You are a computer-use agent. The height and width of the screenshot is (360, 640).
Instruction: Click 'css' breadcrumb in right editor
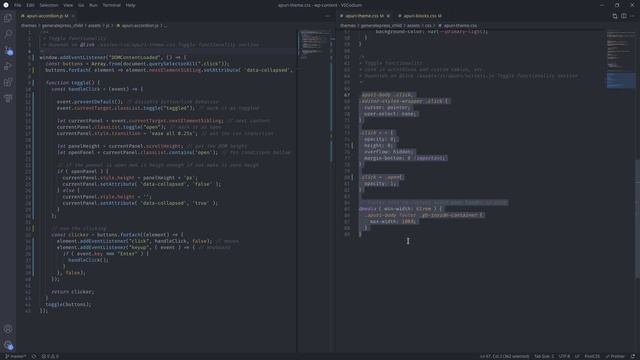(x=428, y=25)
